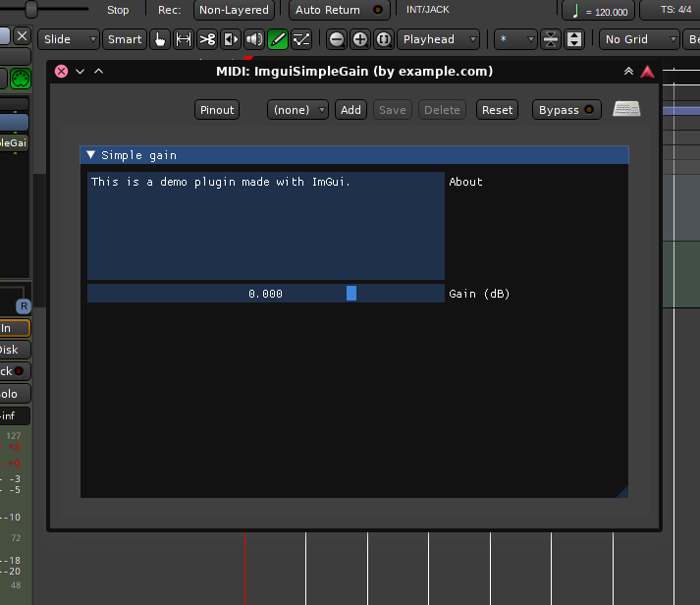700x605 pixels.
Task: Select the Grab (hand) tool
Action: [159, 39]
